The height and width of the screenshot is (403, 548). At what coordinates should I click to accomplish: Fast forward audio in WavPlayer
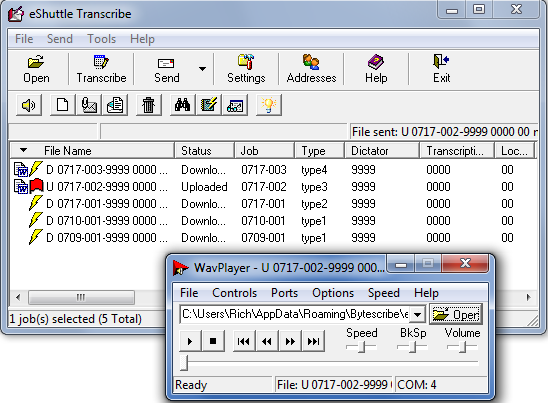click(x=290, y=341)
